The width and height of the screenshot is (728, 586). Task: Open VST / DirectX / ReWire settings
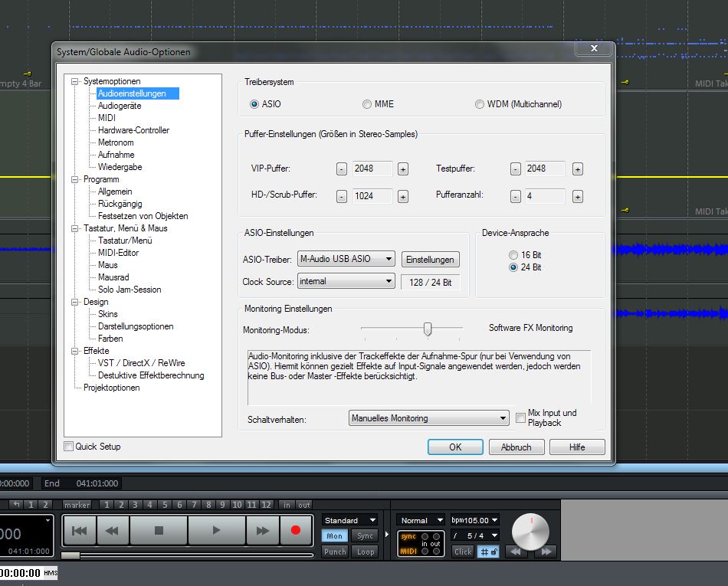pos(141,363)
